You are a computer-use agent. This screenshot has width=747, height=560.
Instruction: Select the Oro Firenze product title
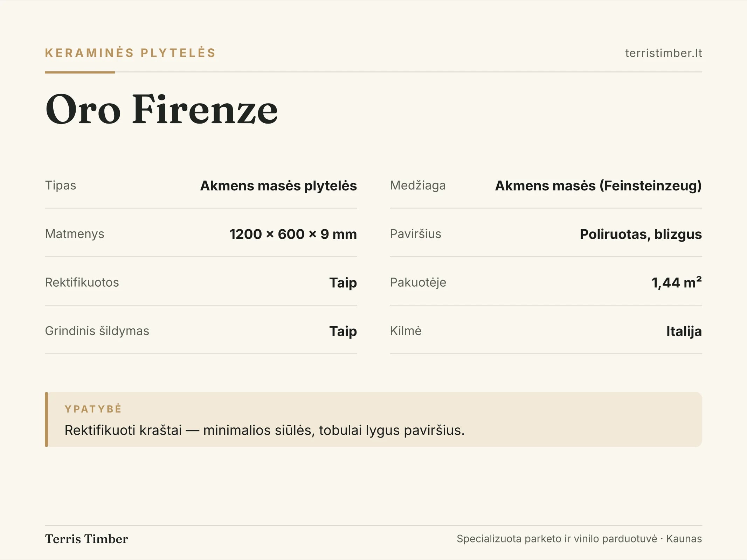click(161, 109)
